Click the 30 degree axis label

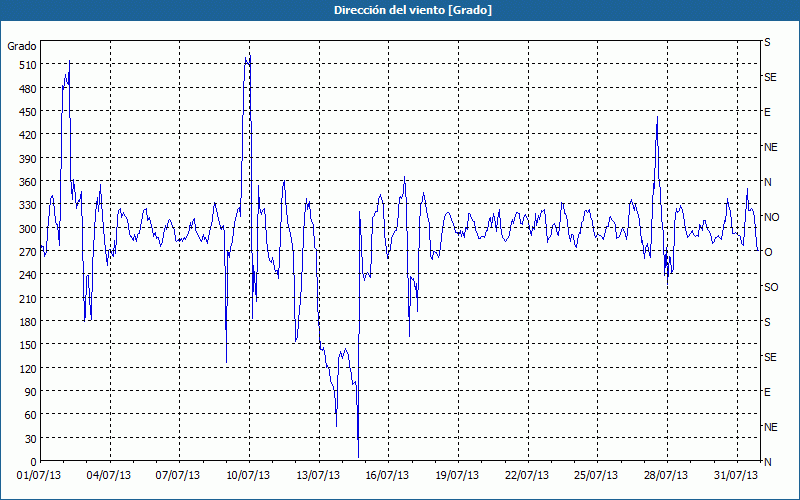click(x=31, y=439)
